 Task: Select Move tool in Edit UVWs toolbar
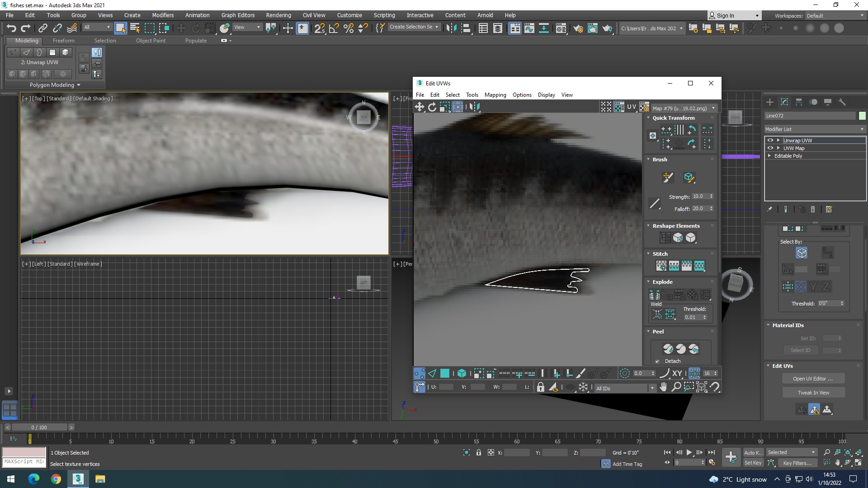(420, 107)
